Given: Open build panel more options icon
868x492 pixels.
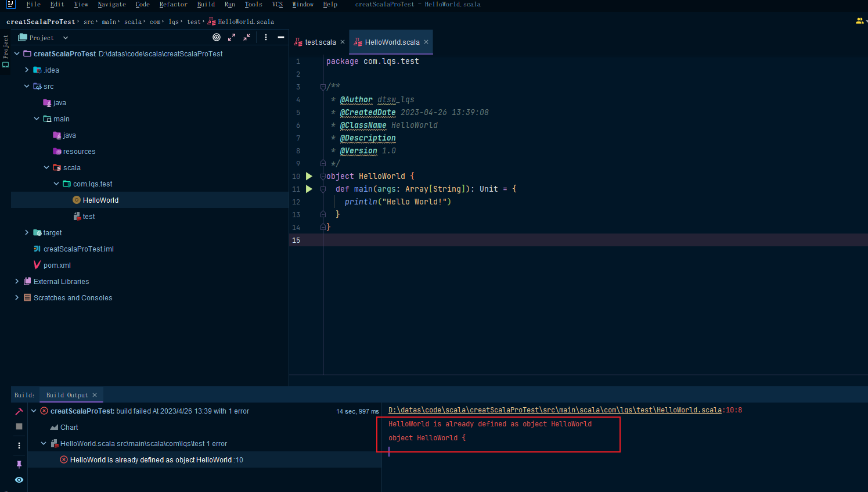Looking at the screenshot, I should coord(19,446).
